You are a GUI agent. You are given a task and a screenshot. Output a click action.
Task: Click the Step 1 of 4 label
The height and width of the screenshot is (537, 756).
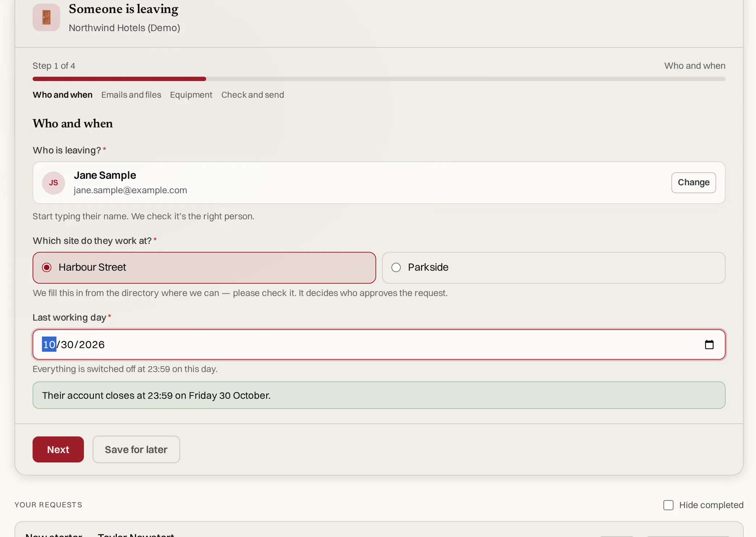54,66
